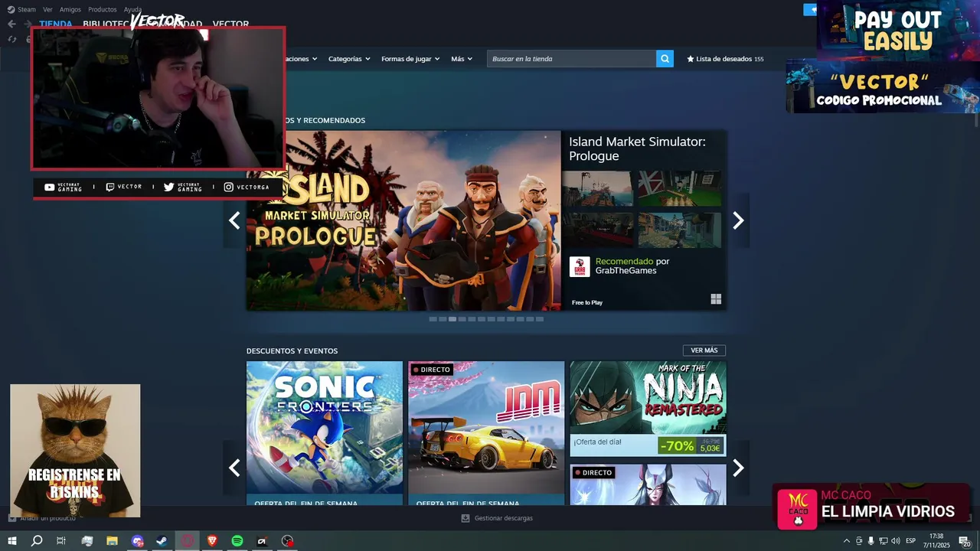Click the Gestionar descargas download icon
Screen dimensions: 980x551
pyautogui.click(x=465, y=518)
